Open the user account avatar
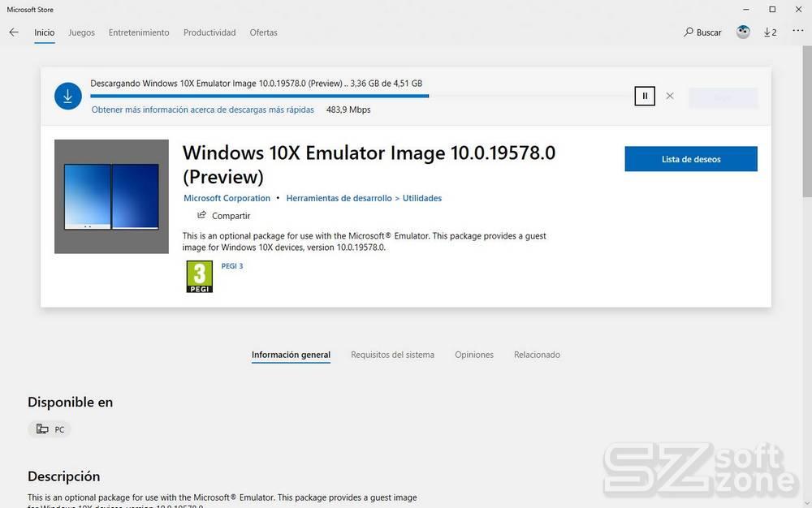 pos(743,32)
